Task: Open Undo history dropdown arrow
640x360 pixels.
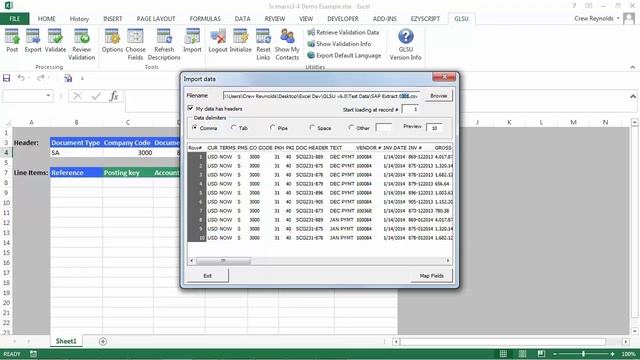Action: pos(29,78)
